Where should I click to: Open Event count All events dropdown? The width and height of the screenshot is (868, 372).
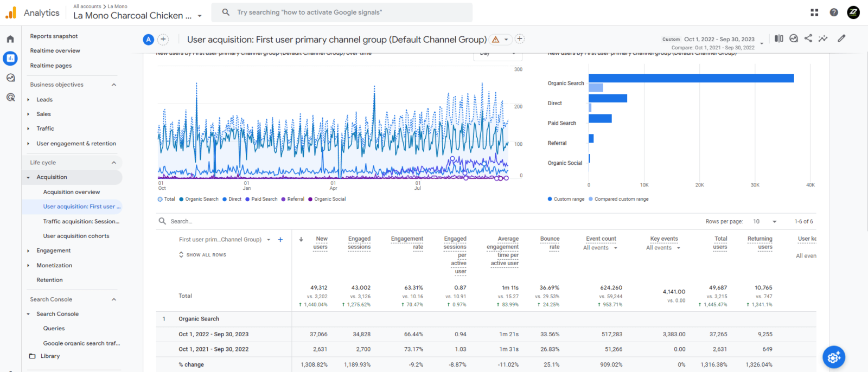coord(601,248)
